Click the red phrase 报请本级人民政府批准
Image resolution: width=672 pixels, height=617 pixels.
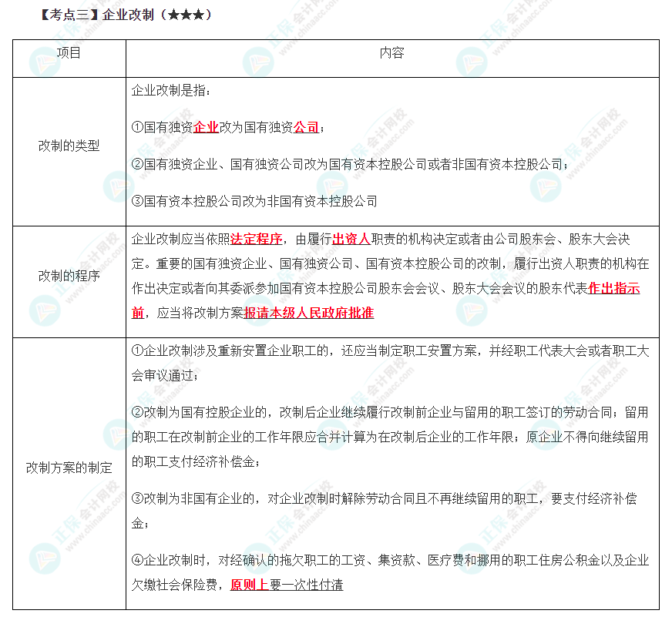(308, 313)
